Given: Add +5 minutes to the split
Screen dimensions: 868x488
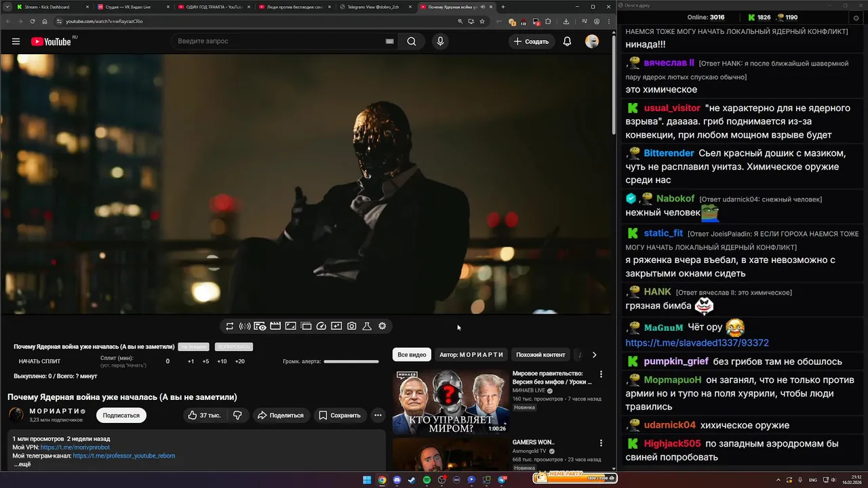Looking at the screenshot, I should (x=205, y=361).
